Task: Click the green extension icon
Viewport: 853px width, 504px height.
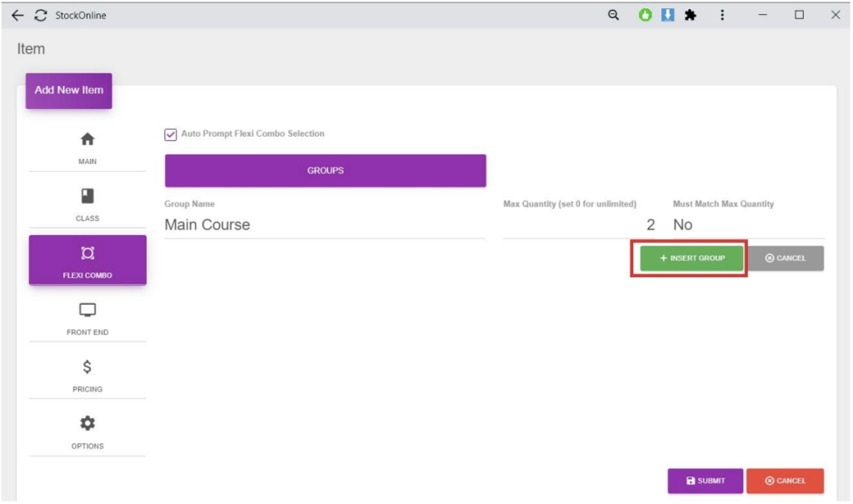Action: [x=646, y=15]
